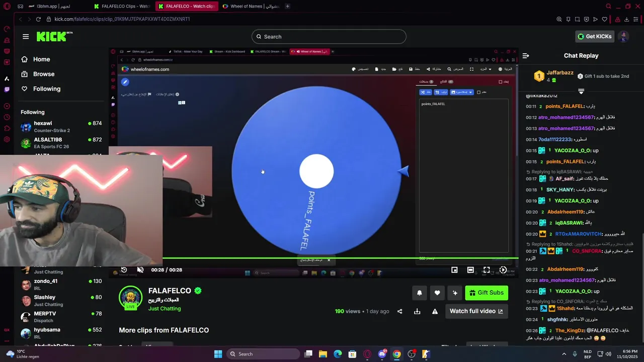Switch to FALAFELCO Clips browser tab

121,7
